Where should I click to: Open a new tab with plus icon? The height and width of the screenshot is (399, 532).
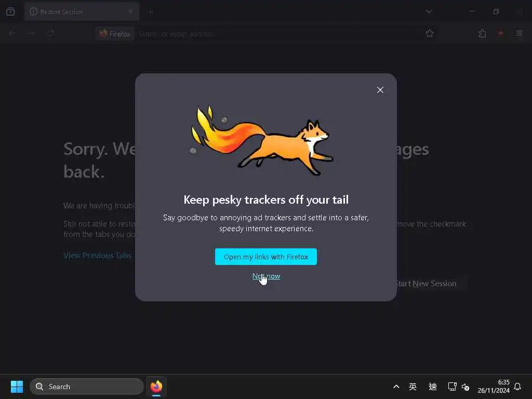point(151,12)
